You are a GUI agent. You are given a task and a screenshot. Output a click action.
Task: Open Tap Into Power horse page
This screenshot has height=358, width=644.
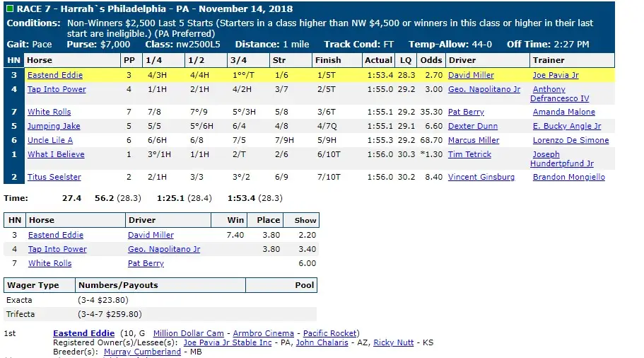coord(57,89)
